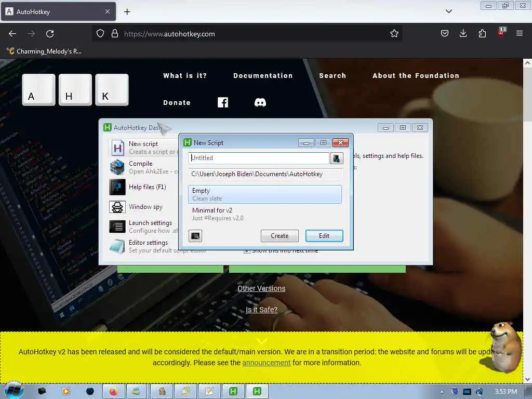Expand the list all tabs chevron
Image resolution: width=532 pixels, height=399 pixels.
click(448, 11)
